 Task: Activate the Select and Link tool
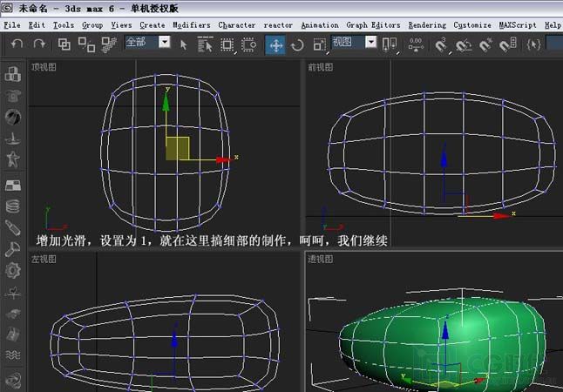(64, 44)
